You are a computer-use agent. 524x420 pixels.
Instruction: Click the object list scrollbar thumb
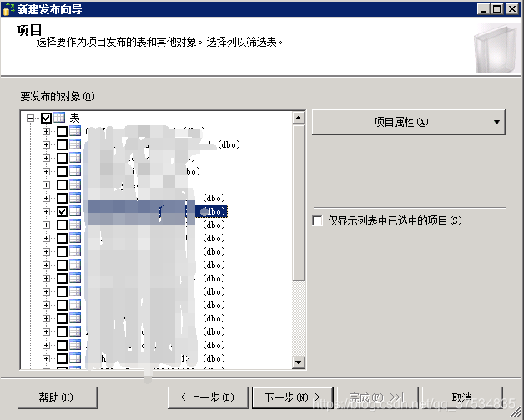298,203
